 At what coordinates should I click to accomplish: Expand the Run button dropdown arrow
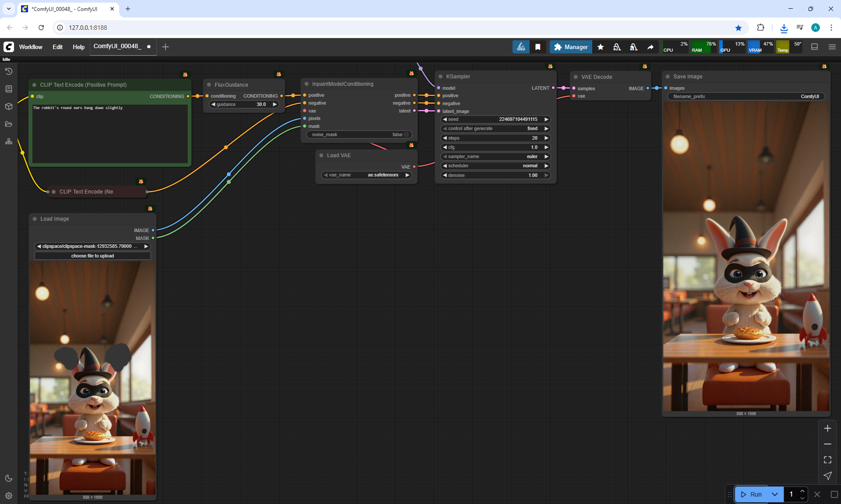[775, 494]
